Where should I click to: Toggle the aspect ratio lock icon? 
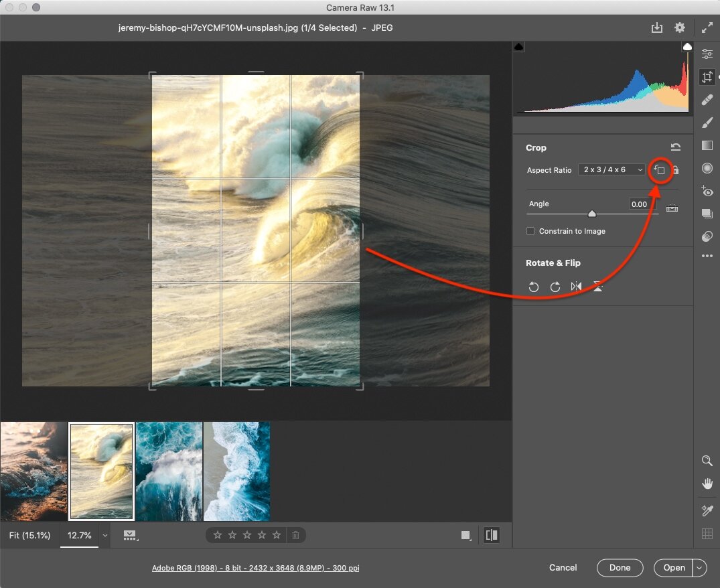point(676,170)
